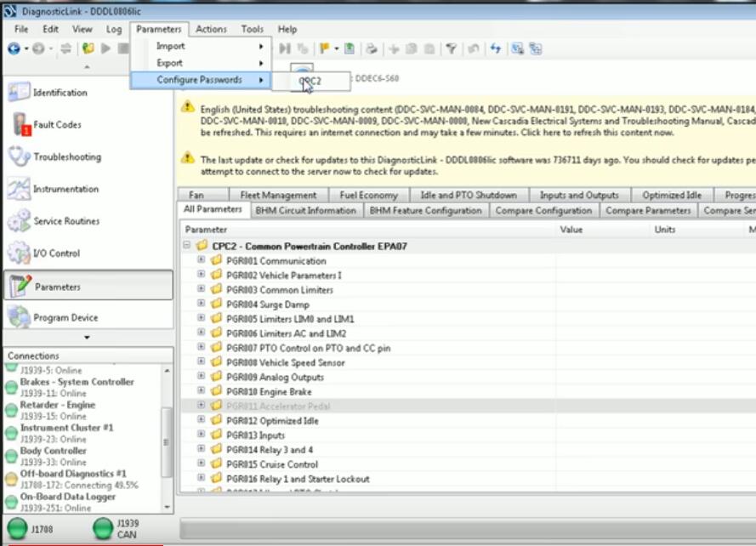Image resolution: width=756 pixels, height=546 pixels.
Task: Open the Back button history dropdown
Action: pyautogui.click(x=26, y=48)
